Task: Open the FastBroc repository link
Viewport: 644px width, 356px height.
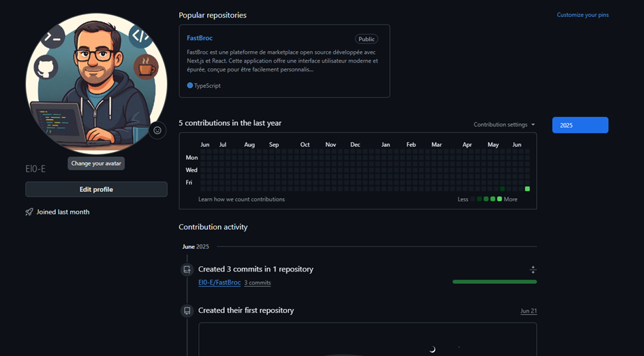Action: click(200, 38)
